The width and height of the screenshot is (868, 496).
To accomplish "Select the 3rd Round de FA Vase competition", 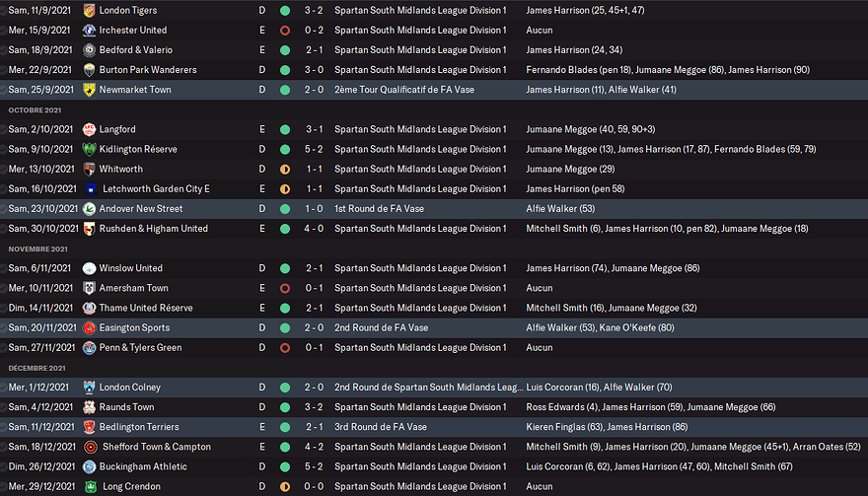I will (381, 427).
